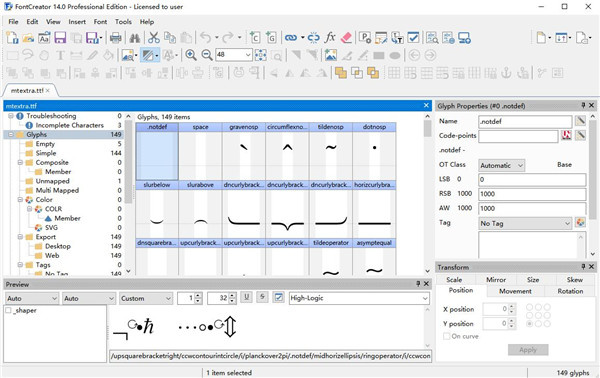The height and width of the screenshot is (378, 600).
Task: Enable the _shaper checkbox
Action: point(8,310)
